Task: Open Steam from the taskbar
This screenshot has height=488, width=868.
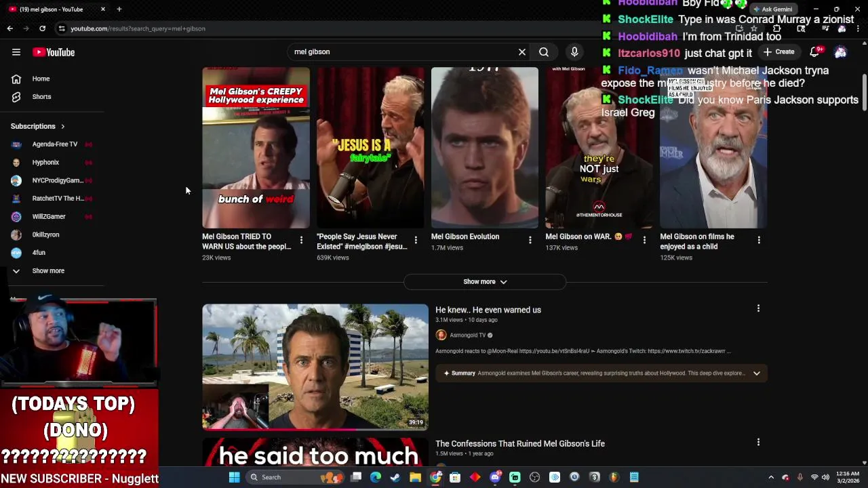Action: tap(395, 477)
